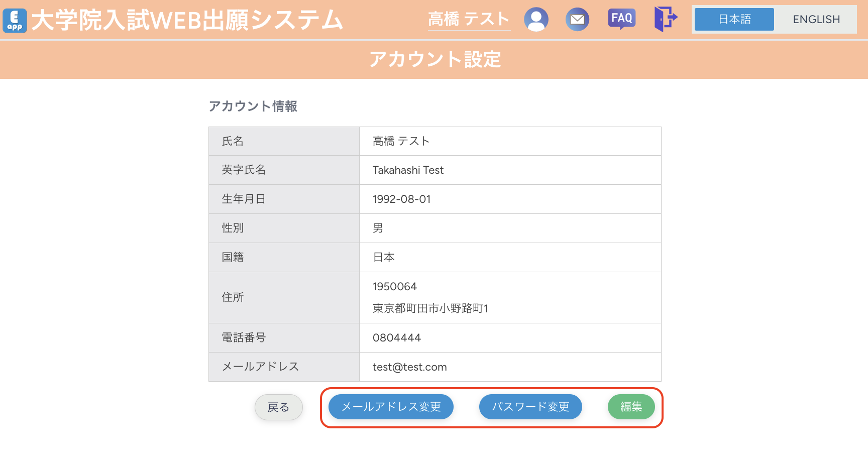
Task: Click the E-app logo icon
Action: click(x=15, y=21)
